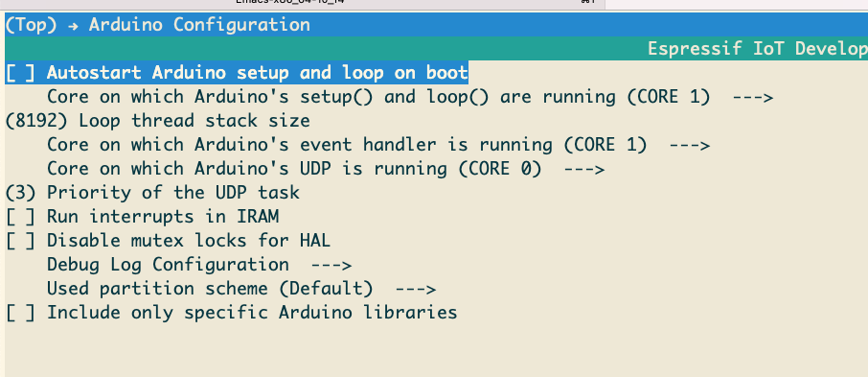Expand event handler core submenu arrow
Viewport: 868px width, 377px height.
(x=689, y=145)
